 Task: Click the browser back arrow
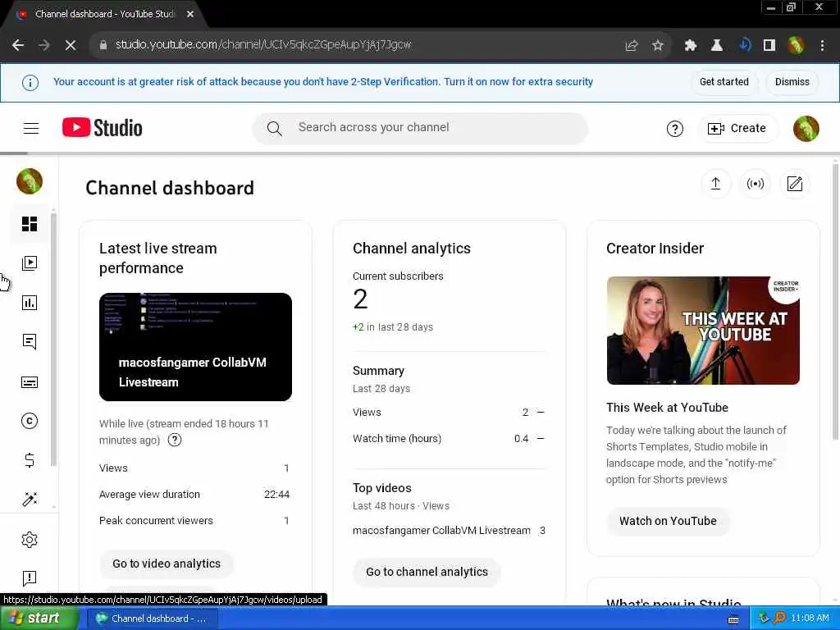click(18, 46)
